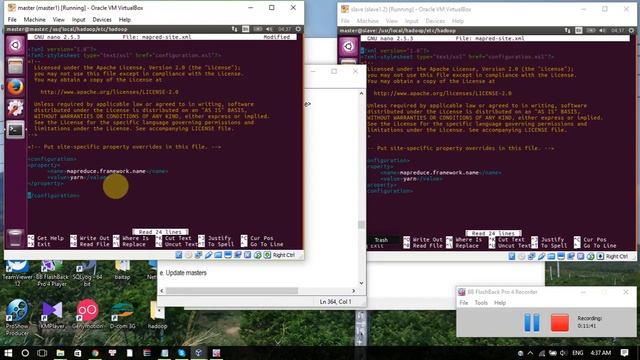Click 'Ln 364, Col 1' status text

(x=335, y=302)
